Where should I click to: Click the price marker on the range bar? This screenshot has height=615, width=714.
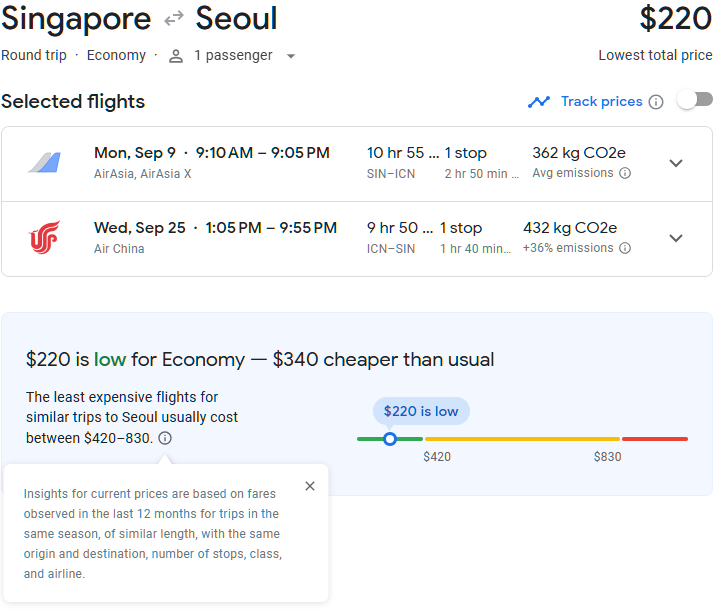(x=390, y=439)
